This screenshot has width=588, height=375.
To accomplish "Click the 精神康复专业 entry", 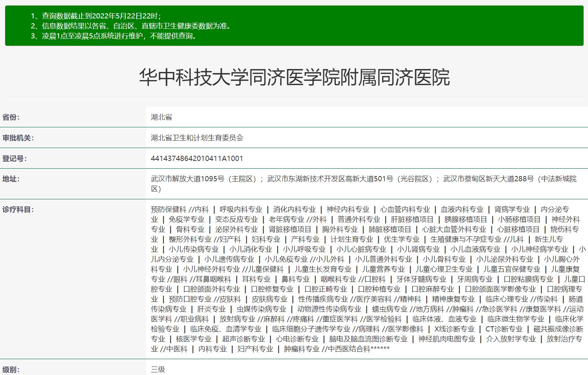I will tap(453, 299).
